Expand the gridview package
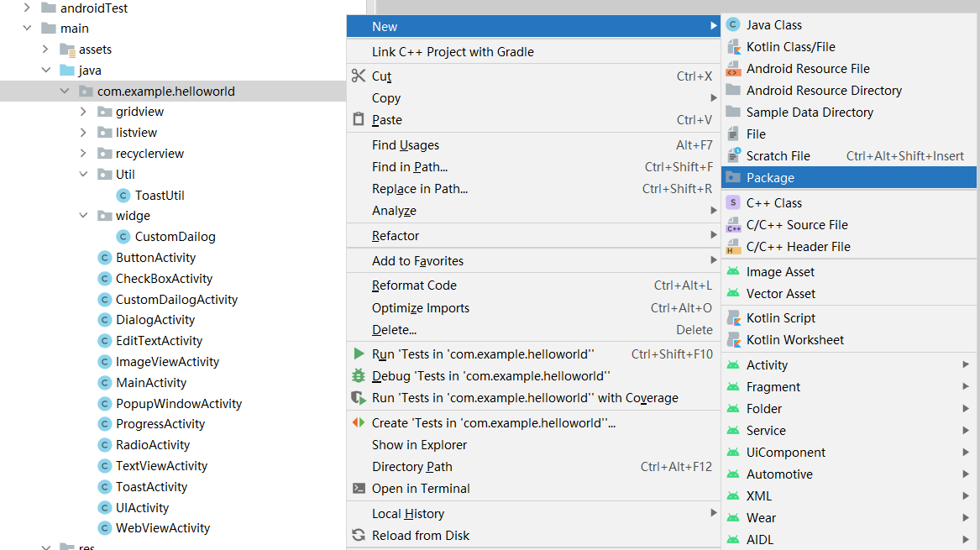 coord(83,112)
